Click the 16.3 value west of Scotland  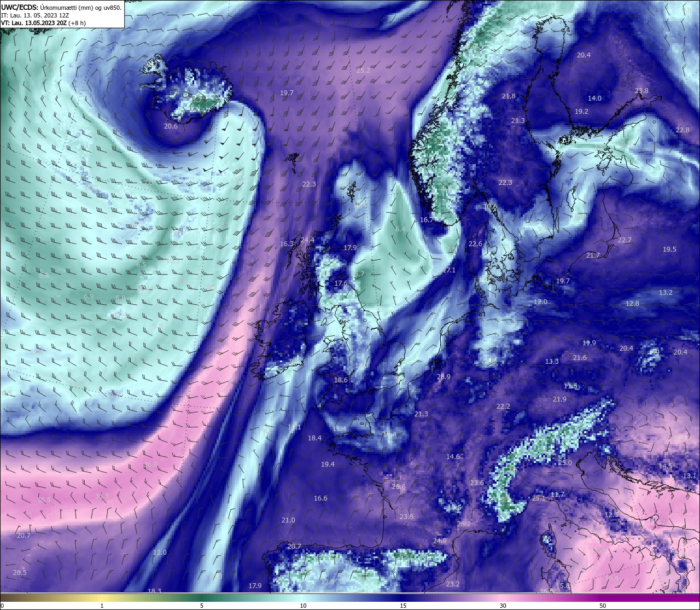click(x=287, y=244)
